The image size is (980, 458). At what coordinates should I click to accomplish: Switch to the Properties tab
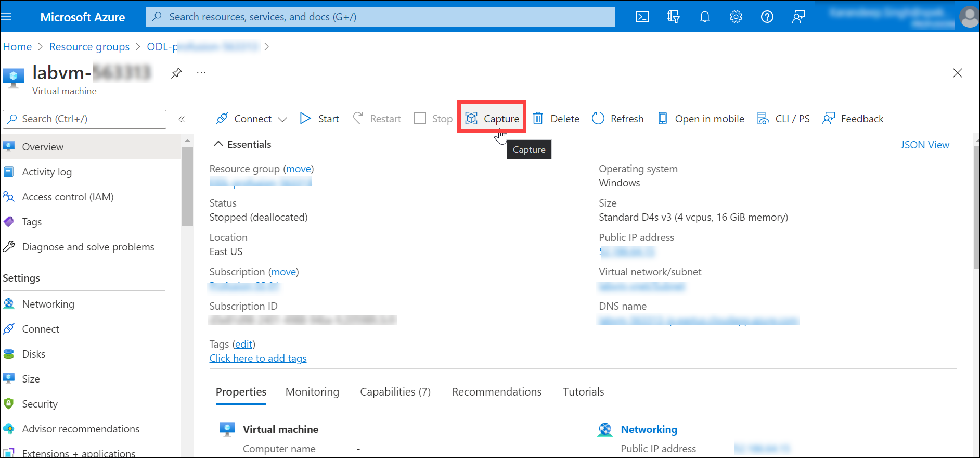point(241,392)
